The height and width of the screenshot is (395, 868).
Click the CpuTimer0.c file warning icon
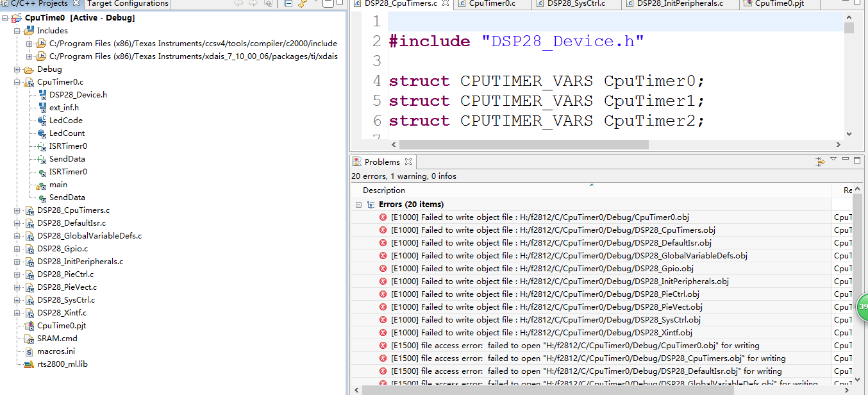click(x=29, y=82)
